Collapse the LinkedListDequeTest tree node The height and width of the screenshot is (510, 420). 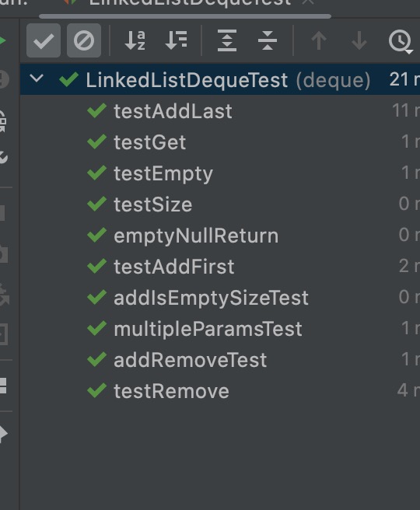point(37,79)
